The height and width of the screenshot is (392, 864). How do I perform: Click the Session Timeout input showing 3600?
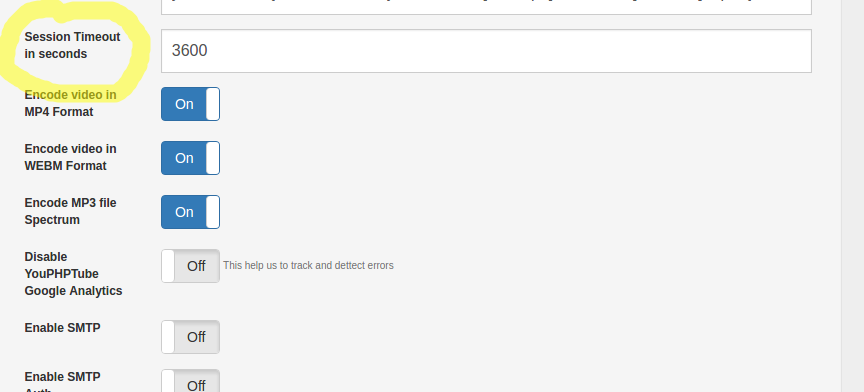point(486,51)
